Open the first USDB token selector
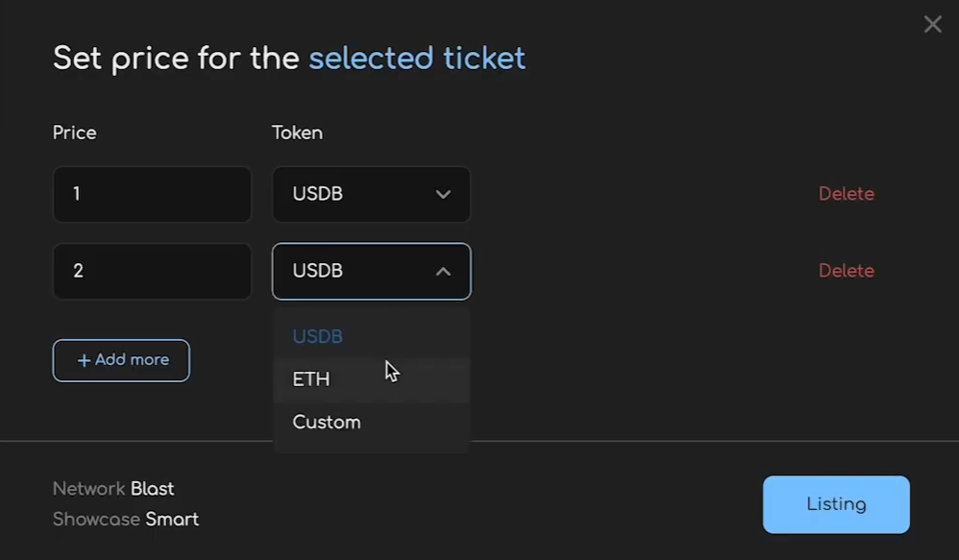959x560 pixels. 371,194
